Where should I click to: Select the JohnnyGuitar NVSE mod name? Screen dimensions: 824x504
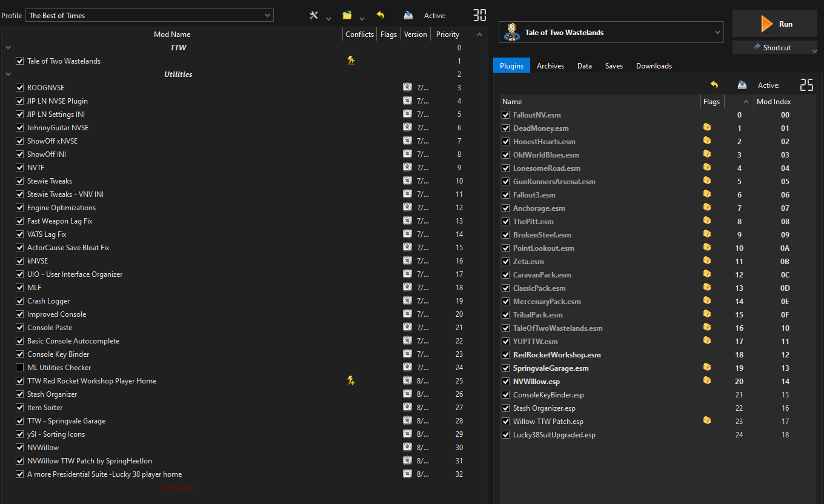click(58, 128)
